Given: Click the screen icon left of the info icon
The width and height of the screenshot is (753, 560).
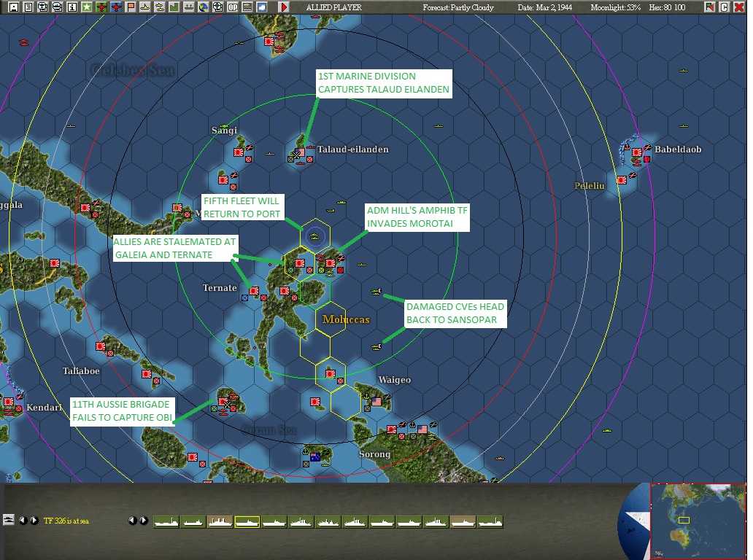Looking at the screenshot, I should [x=58, y=7].
